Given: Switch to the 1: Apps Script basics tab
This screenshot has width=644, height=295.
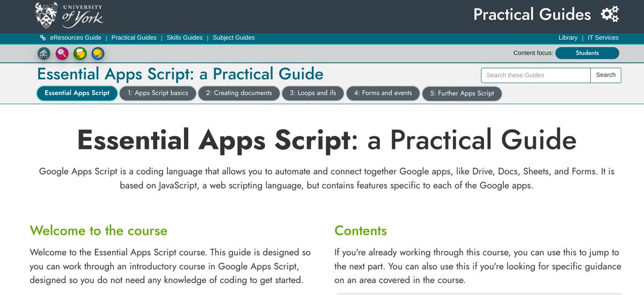Looking at the screenshot, I should click(158, 93).
